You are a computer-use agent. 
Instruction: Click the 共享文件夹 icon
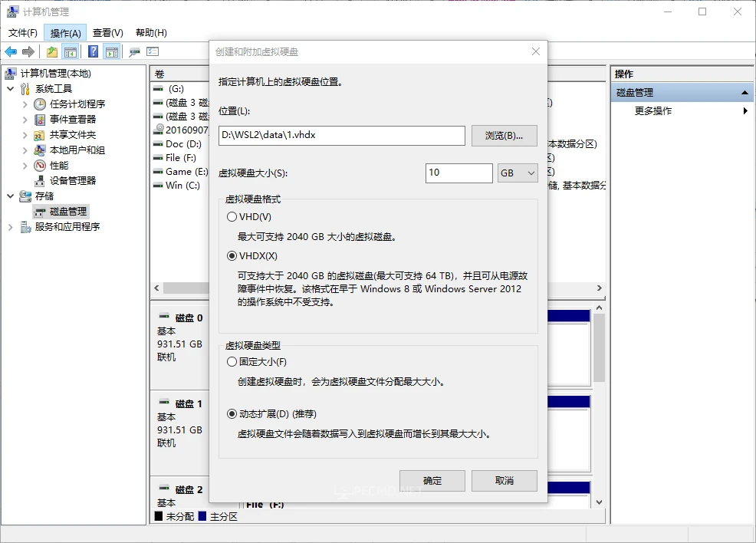pyautogui.click(x=40, y=135)
